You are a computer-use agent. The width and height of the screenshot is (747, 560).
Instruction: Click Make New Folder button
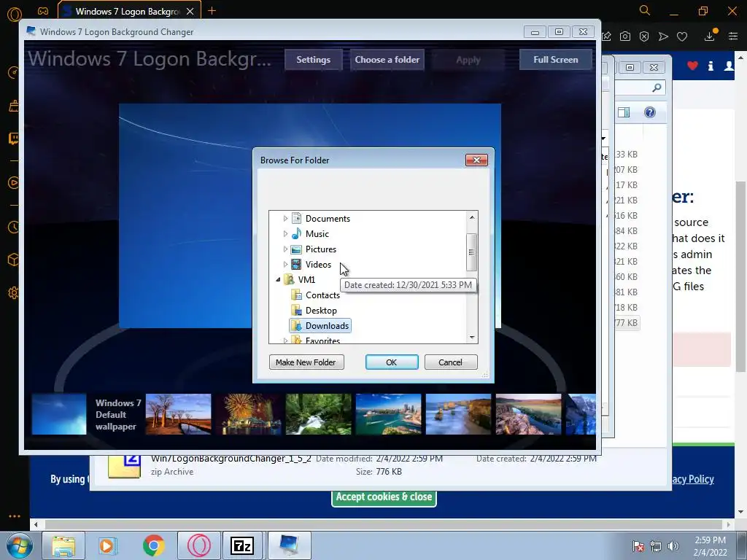(x=306, y=362)
